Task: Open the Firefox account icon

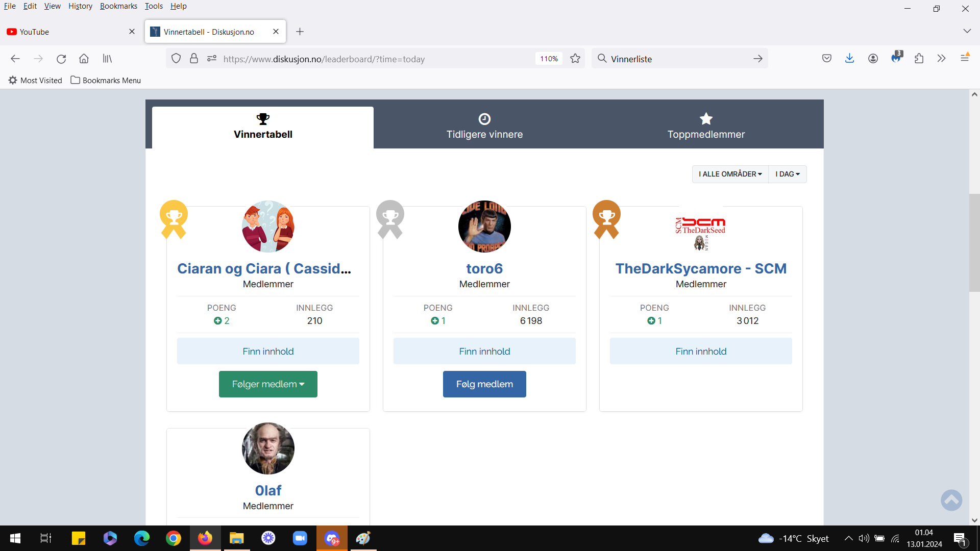Action: pyautogui.click(x=873, y=59)
